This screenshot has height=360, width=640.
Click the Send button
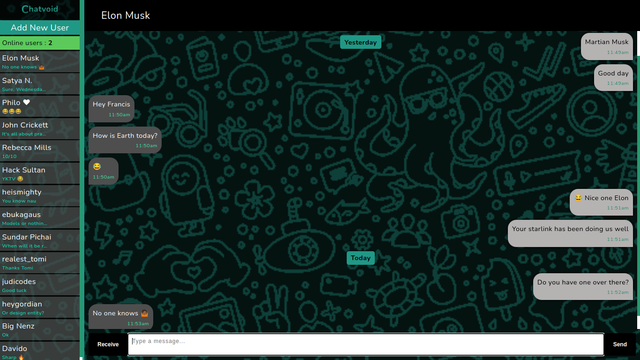tap(620, 344)
